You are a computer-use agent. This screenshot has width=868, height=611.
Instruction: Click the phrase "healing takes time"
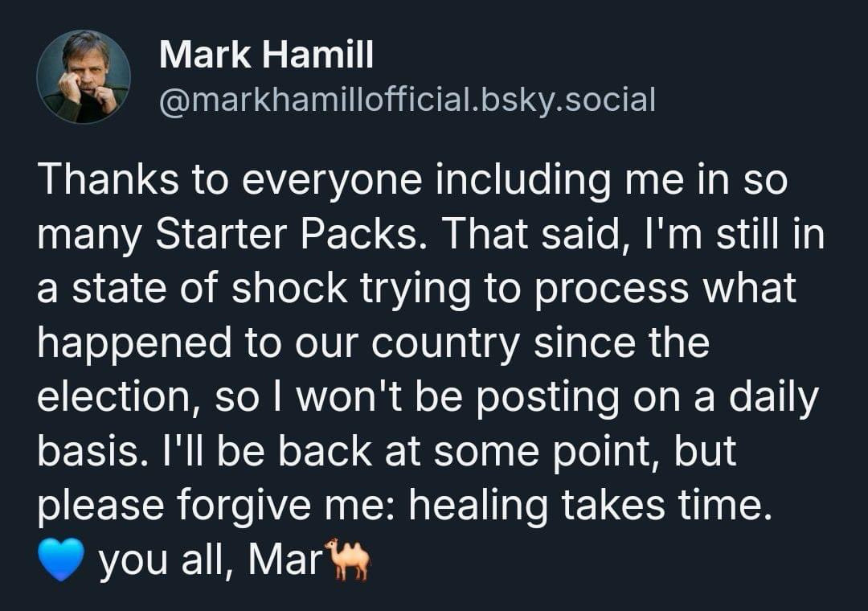click(587, 505)
